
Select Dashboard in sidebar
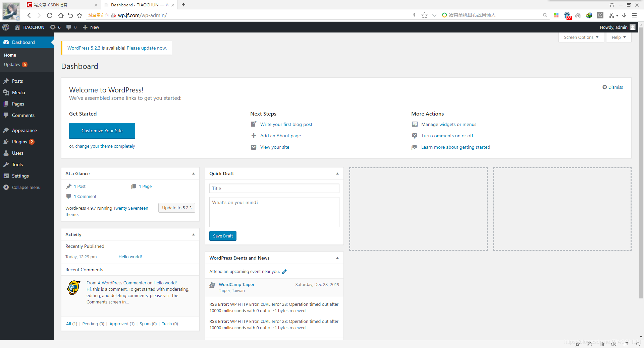click(x=27, y=42)
